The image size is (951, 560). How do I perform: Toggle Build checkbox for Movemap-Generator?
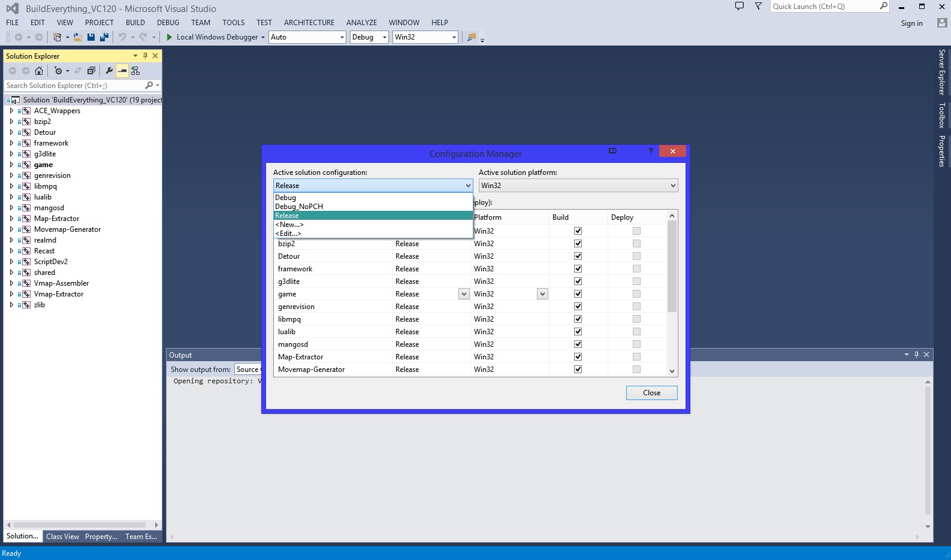coord(578,370)
